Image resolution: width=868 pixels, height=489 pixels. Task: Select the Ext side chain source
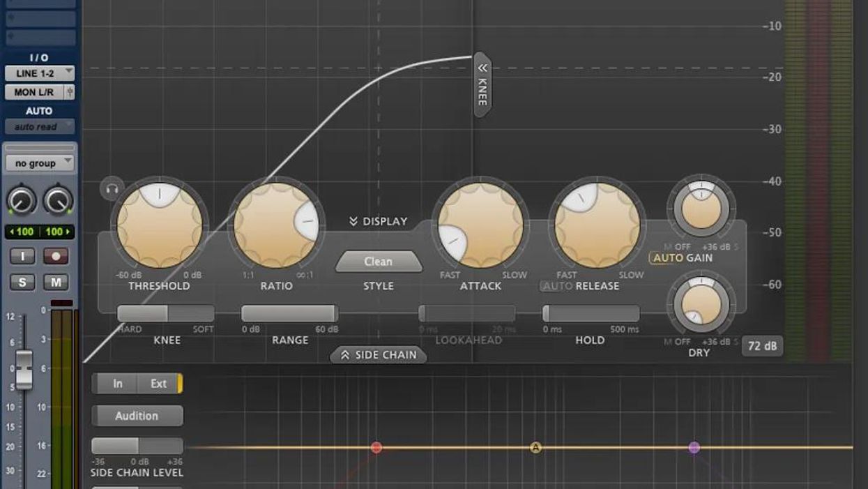click(x=159, y=384)
